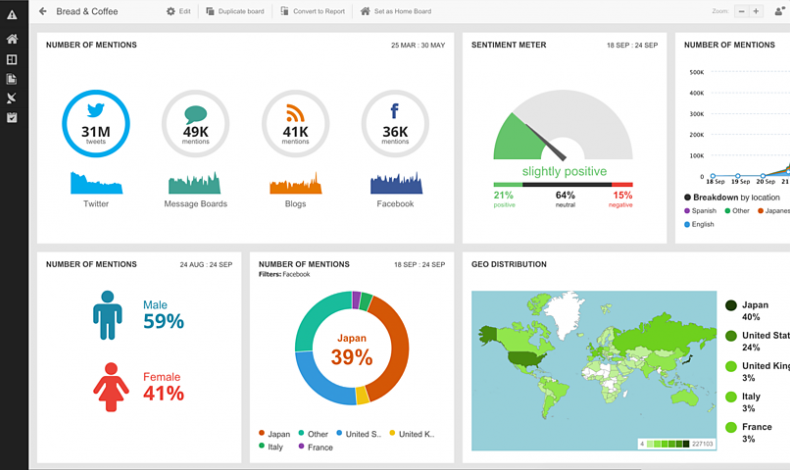Click Edit in the board toolbar

coord(178,11)
